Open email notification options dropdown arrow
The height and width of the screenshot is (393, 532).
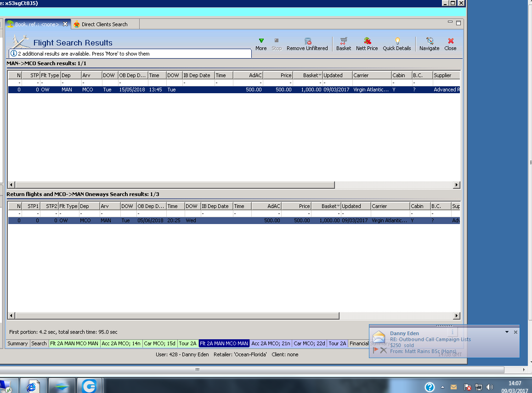tap(507, 332)
